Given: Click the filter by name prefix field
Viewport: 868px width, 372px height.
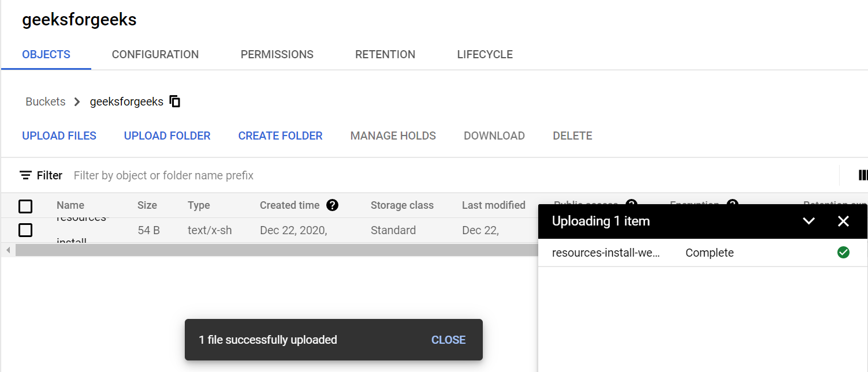Looking at the screenshot, I should point(163,175).
